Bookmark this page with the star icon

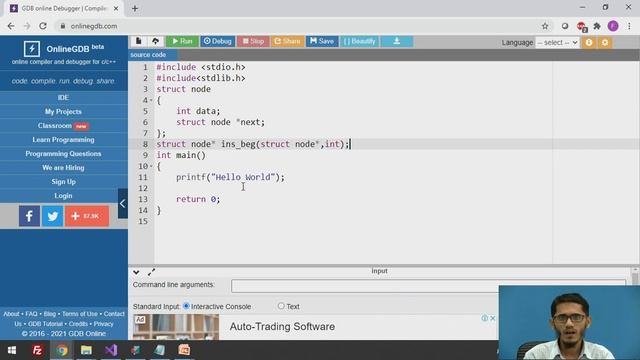tap(545, 26)
